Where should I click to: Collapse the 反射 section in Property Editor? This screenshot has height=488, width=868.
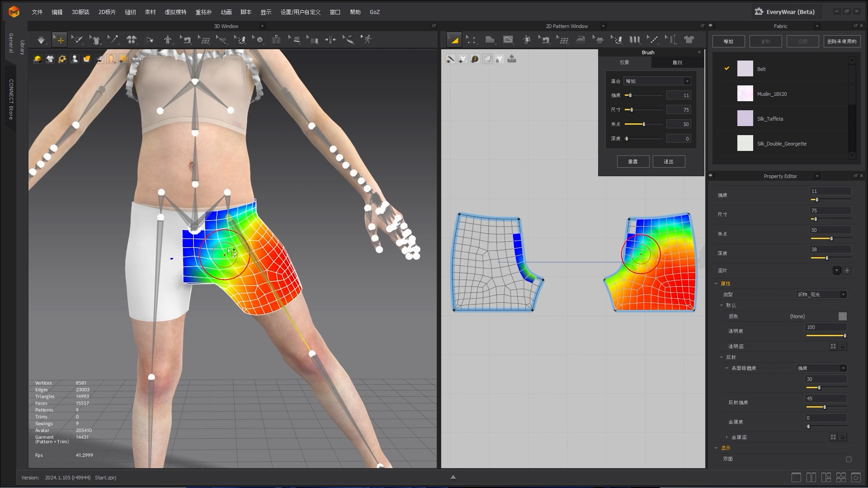[722, 357]
